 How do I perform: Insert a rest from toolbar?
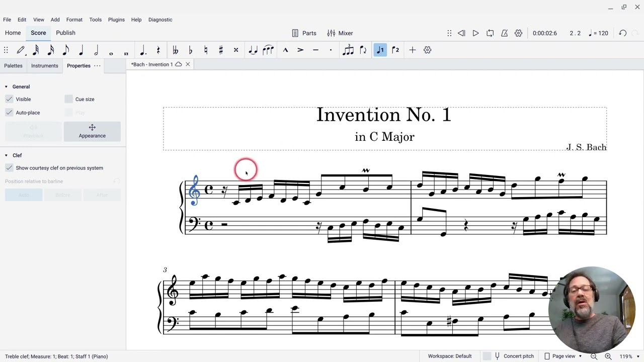[158, 50]
